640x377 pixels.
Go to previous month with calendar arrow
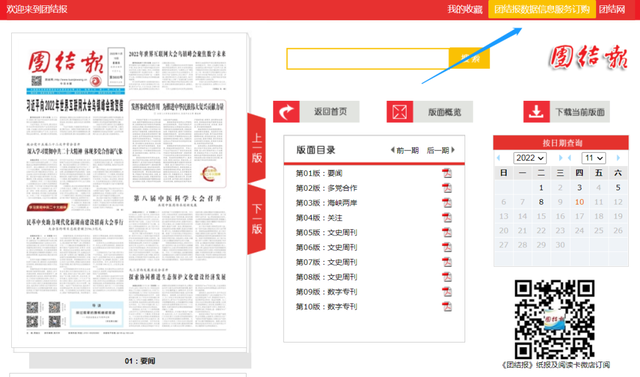(570, 158)
